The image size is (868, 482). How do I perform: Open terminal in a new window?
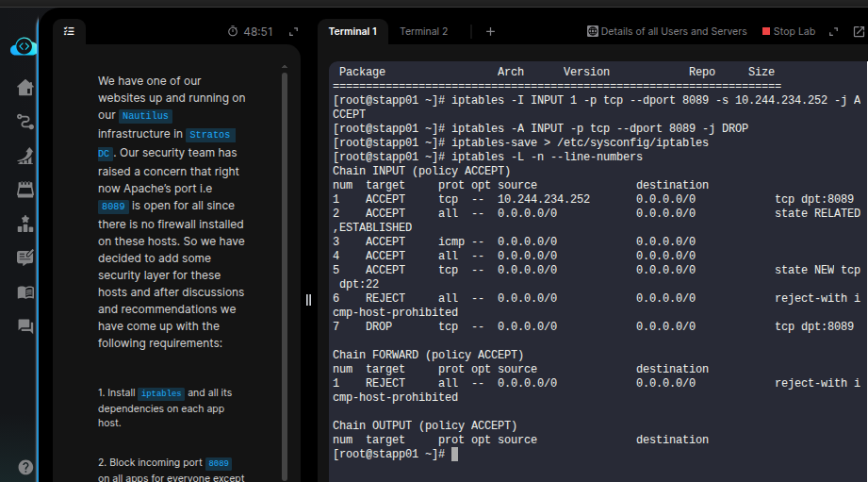click(x=858, y=31)
